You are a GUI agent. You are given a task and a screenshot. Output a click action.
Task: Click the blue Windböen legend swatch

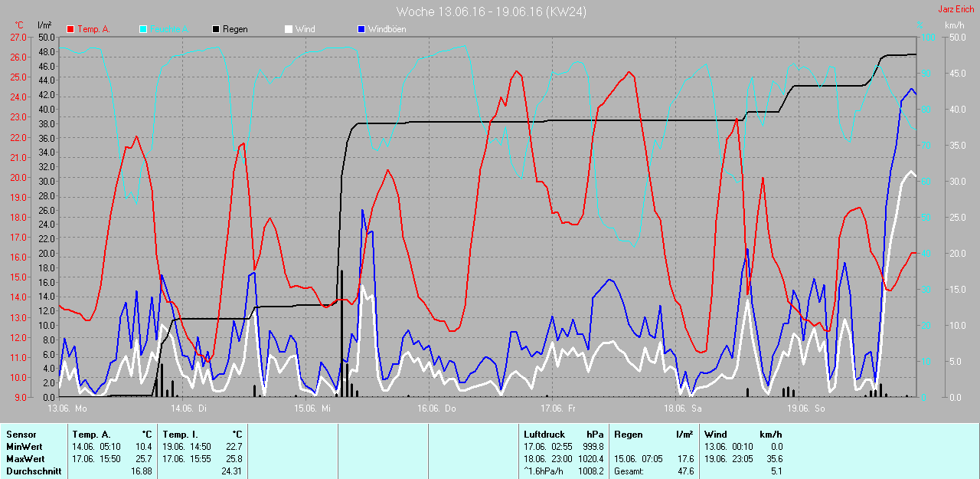point(361,29)
